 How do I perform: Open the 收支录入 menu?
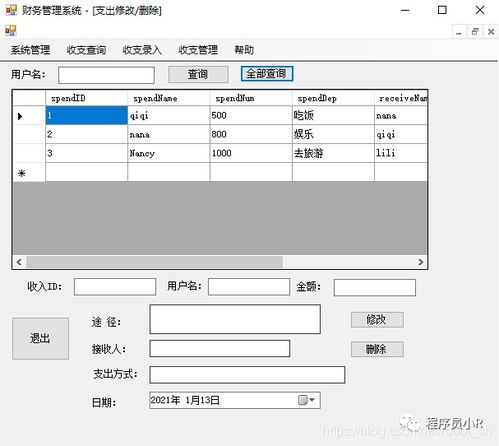pyautogui.click(x=142, y=50)
